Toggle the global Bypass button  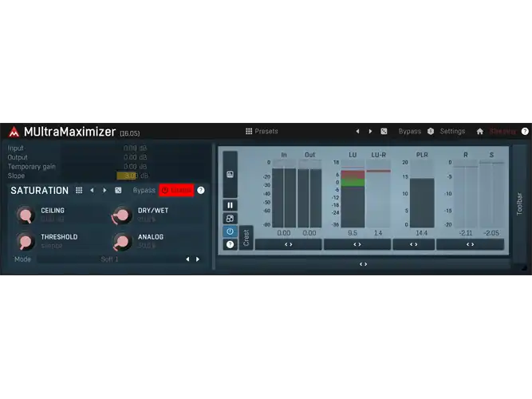click(x=409, y=132)
